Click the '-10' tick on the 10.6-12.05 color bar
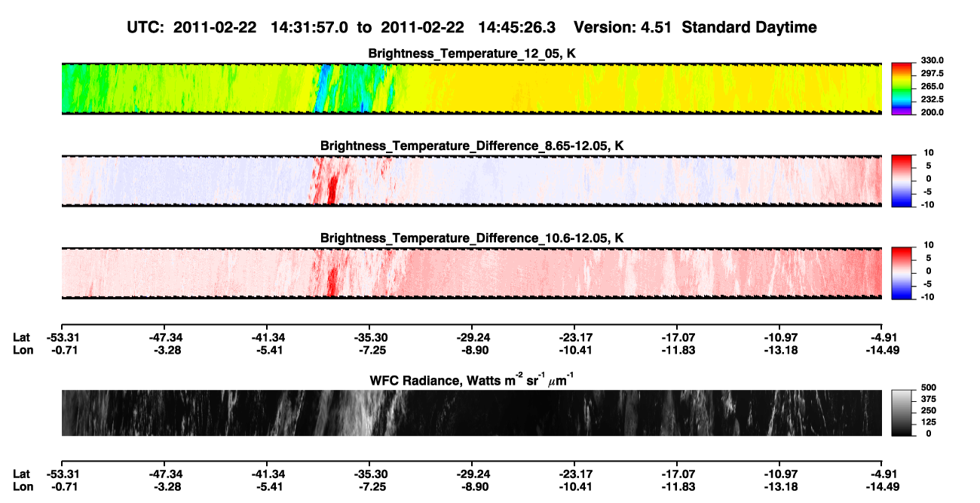The image size is (980, 503). [x=929, y=297]
